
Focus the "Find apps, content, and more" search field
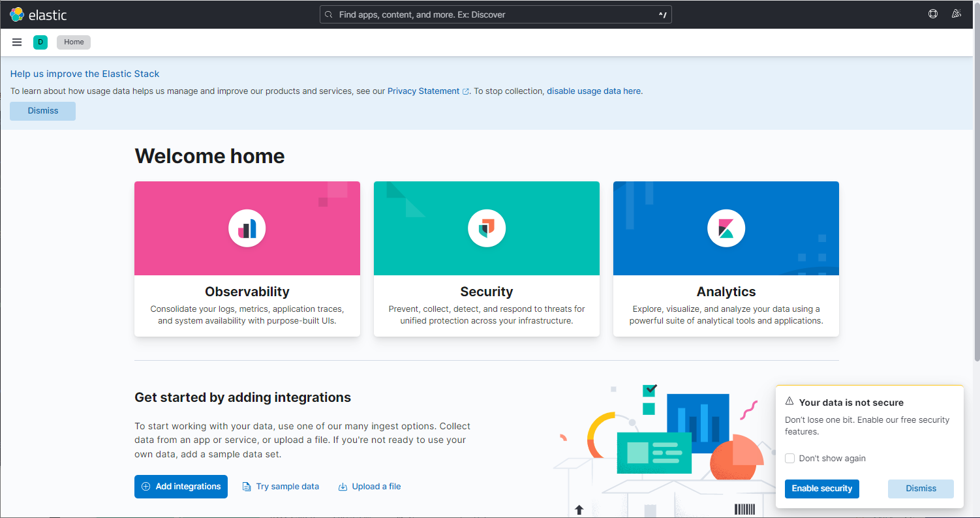[495, 14]
